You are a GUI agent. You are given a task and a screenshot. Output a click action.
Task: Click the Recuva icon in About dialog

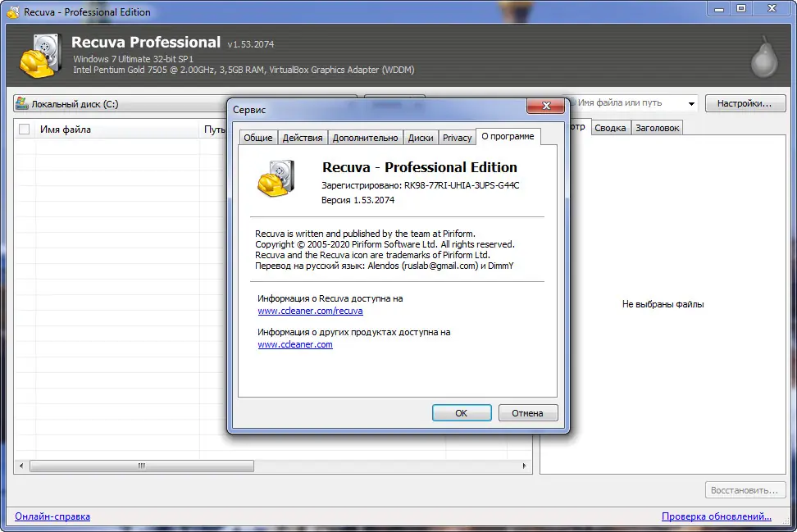click(x=276, y=179)
